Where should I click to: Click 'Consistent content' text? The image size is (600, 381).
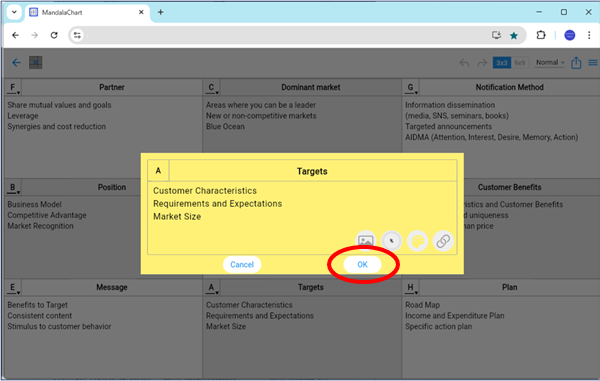point(39,316)
